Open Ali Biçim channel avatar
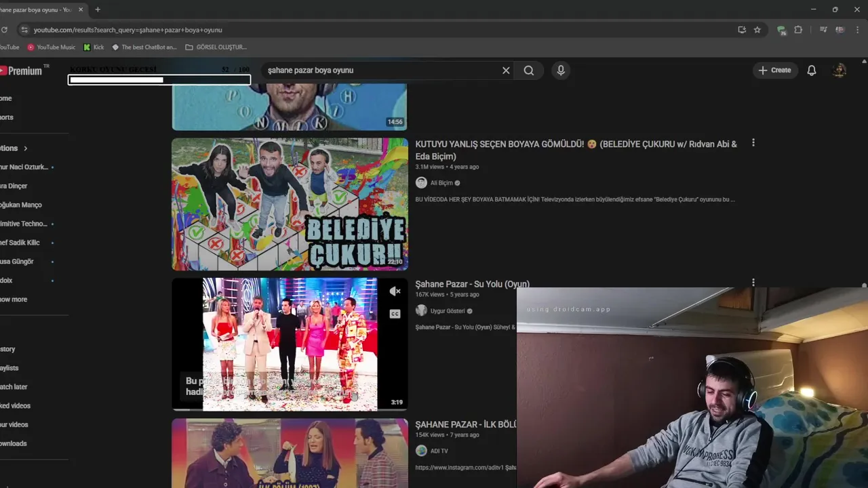The image size is (868, 488). [x=421, y=183]
